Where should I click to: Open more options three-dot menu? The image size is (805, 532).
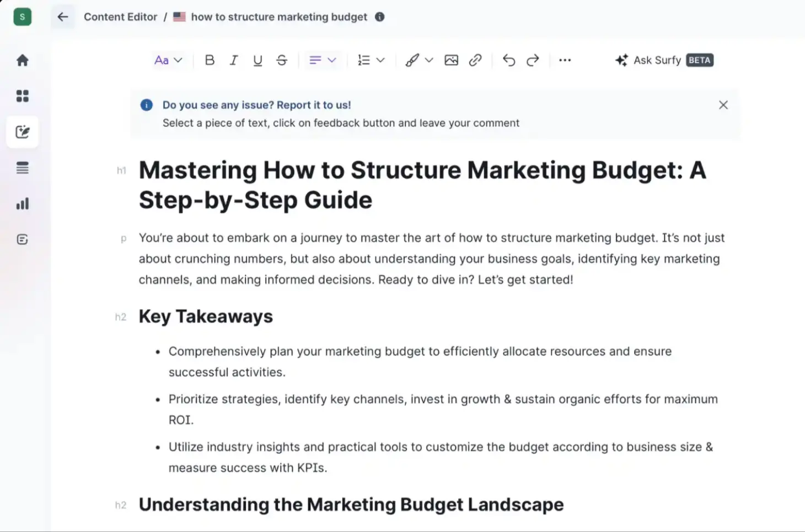pyautogui.click(x=565, y=60)
